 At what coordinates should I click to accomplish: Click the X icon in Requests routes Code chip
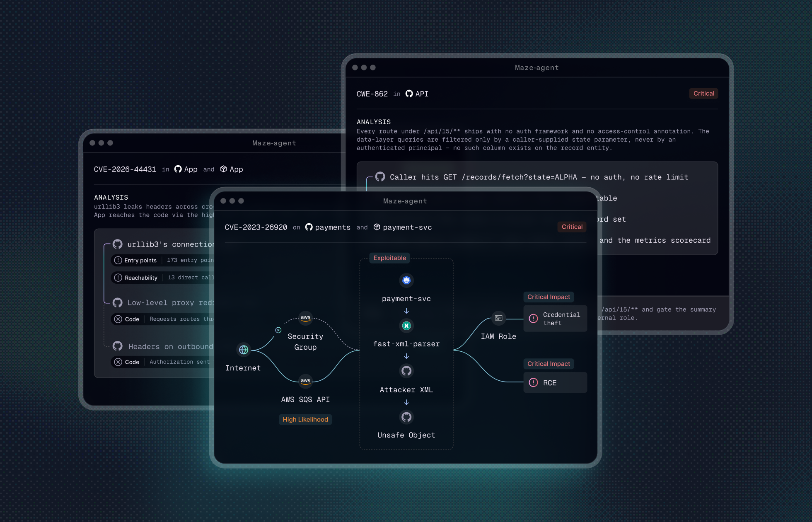(118, 319)
